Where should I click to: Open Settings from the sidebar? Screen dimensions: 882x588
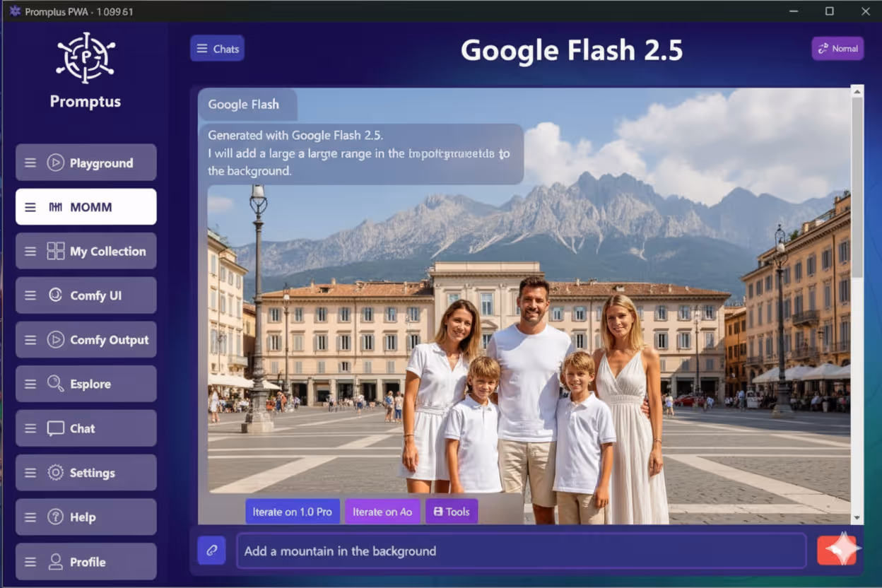[x=86, y=473]
